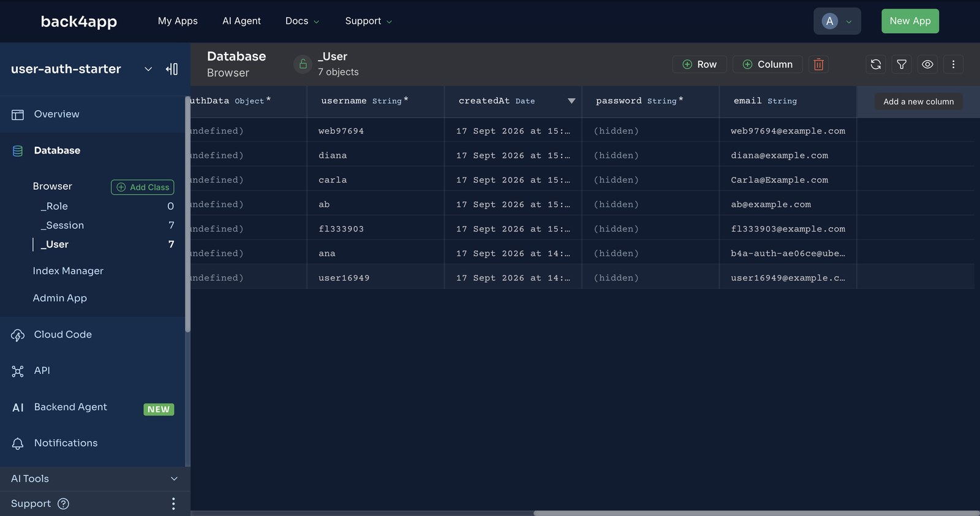Click the back4app logo

[x=79, y=21]
